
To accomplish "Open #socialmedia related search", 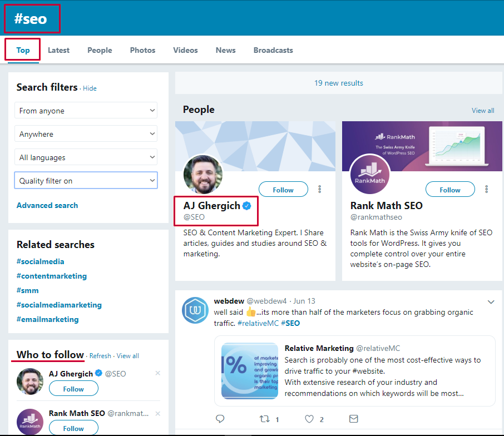I will point(40,261).
